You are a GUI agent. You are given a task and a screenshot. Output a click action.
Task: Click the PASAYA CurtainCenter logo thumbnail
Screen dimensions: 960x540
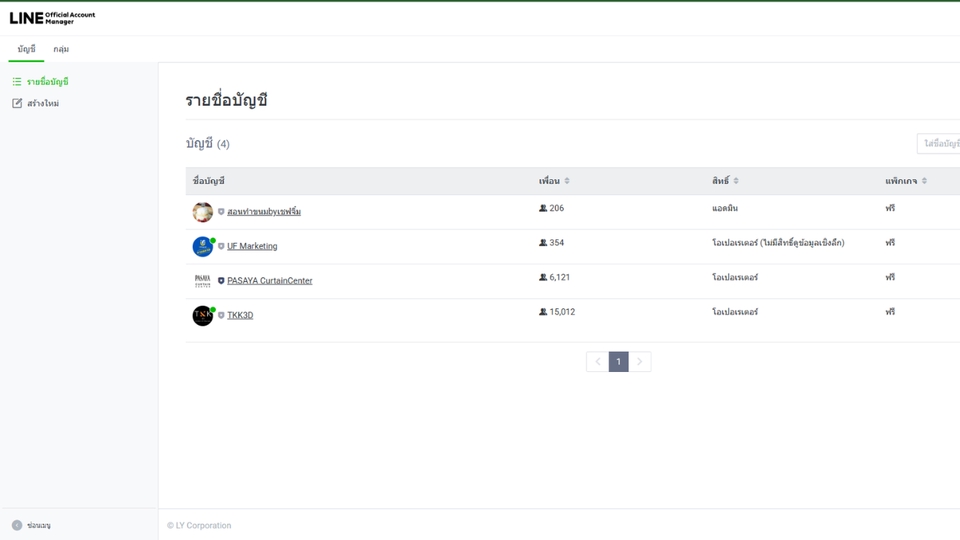pyautogui.click(x=202, y=281)
